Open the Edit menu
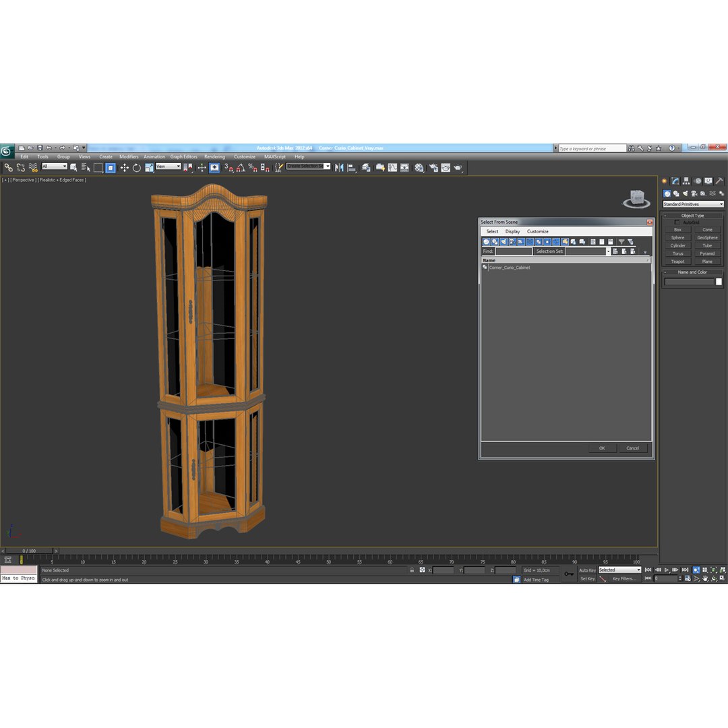Viewport: 728px width, 728px height. click(x=24, y=157)
